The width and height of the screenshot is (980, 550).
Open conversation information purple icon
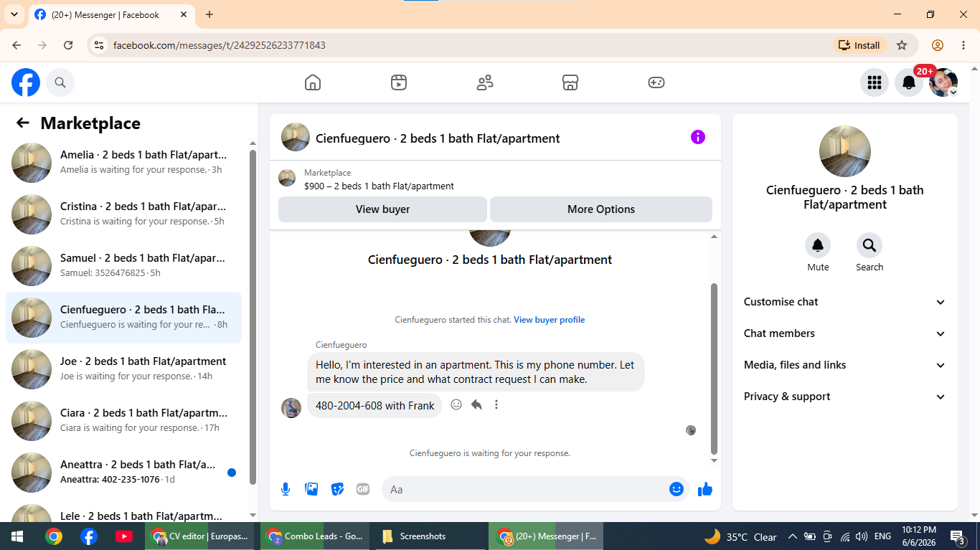point(698,137)
